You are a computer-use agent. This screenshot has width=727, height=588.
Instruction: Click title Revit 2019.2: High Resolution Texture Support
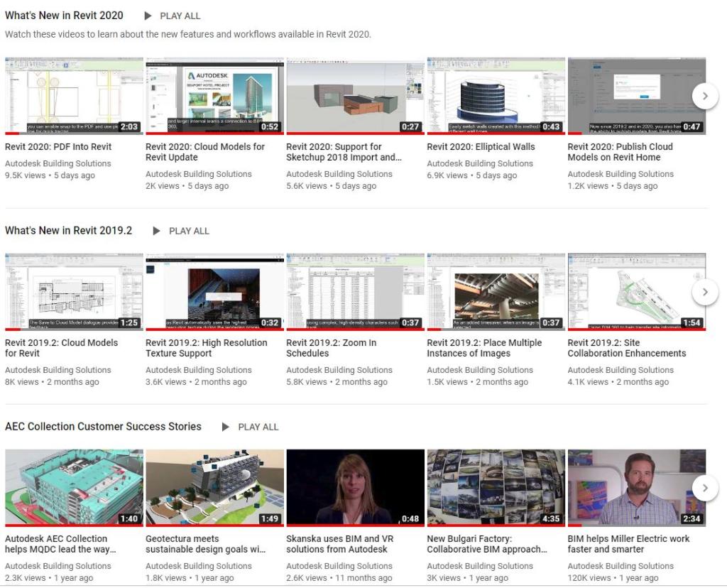[x=207, y=348]
